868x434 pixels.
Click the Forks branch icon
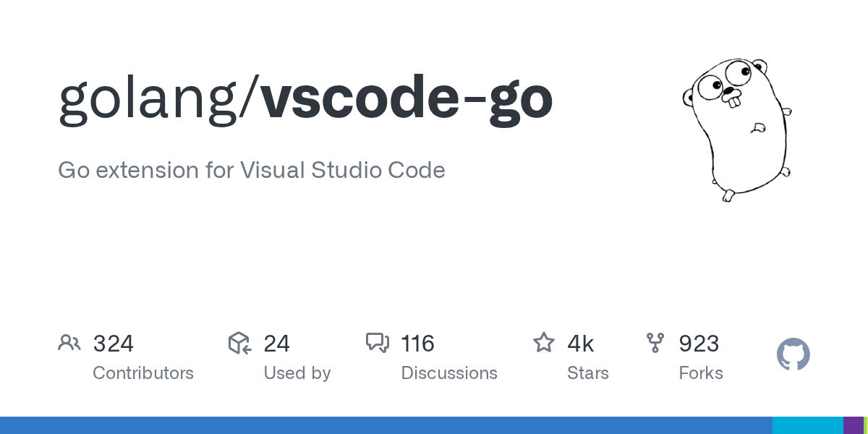[x=655, y=343]
